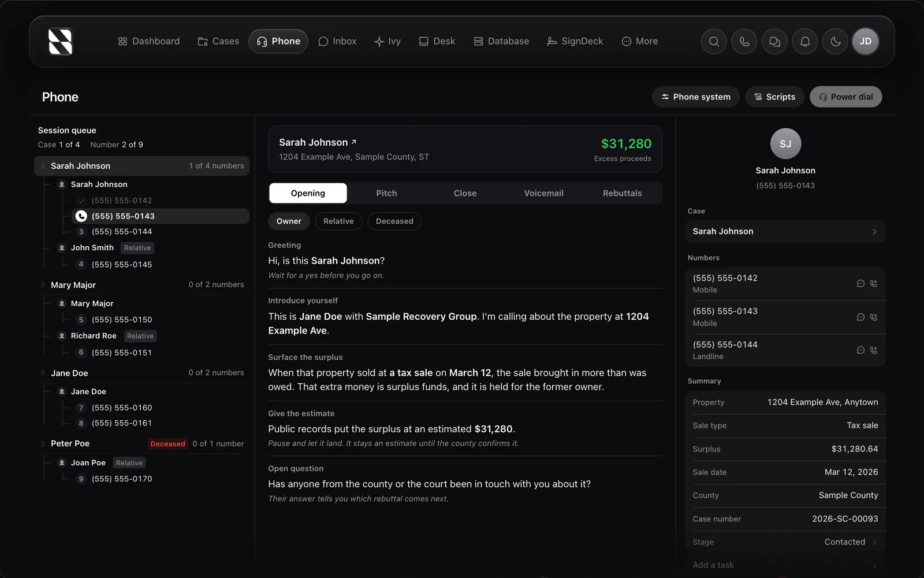Viewport: 924px width, 578px height.
Task: Message the (555) 555-0144 Landline number
Action: pyautogui.click(x=860, y=350)
